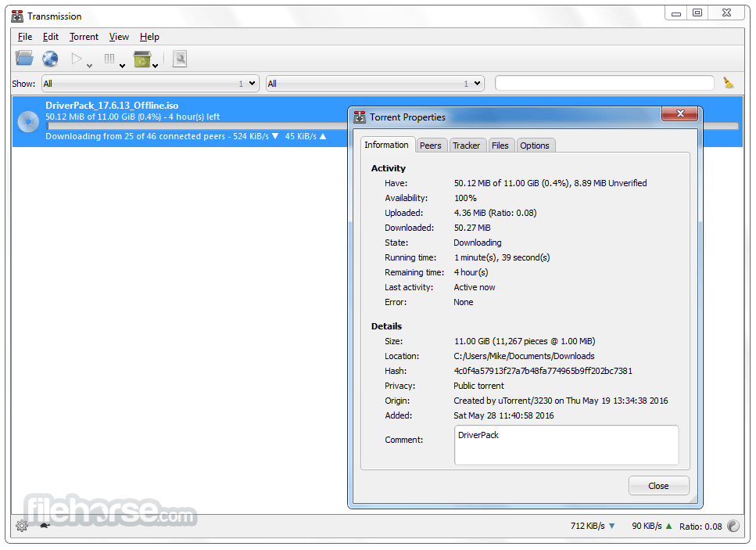Expand the pause torrent dropdown arrow
The width and height of the screenshot is (756, 550).
(x=122, y=66)
